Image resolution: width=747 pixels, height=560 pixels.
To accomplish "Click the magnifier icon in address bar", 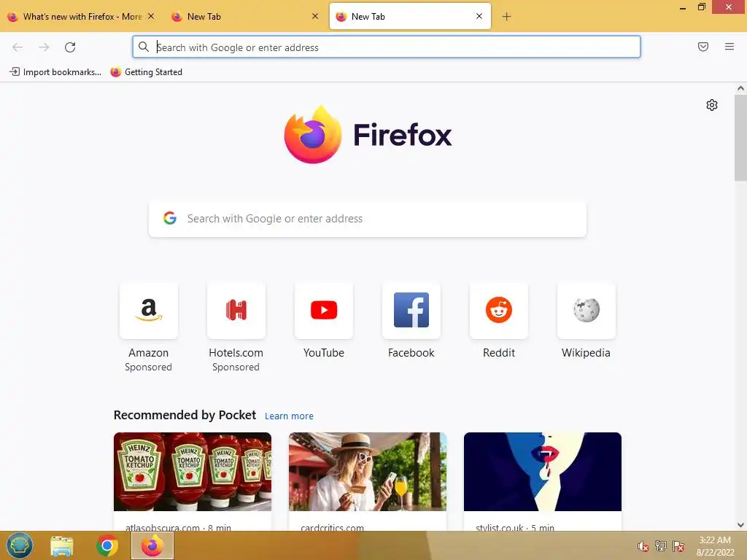I will click(144, 47).
